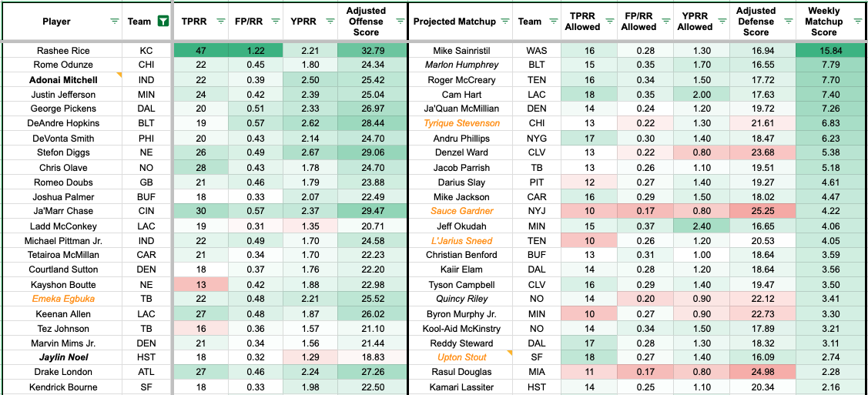
Task: Open the Weekly Matchup Score filter icon
Action: [859, 22]
